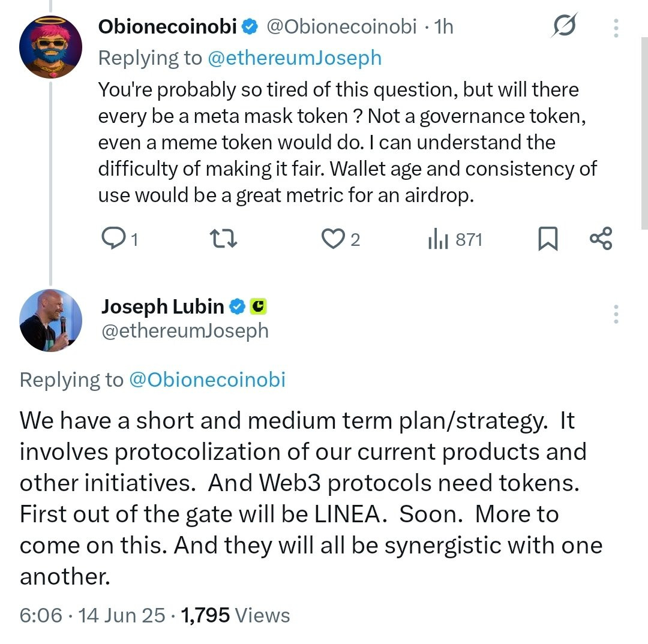The width and height of the screenshot is (648, 644).
Task: Tap the Grok slashed-circle icon
Action: point(563,26)
